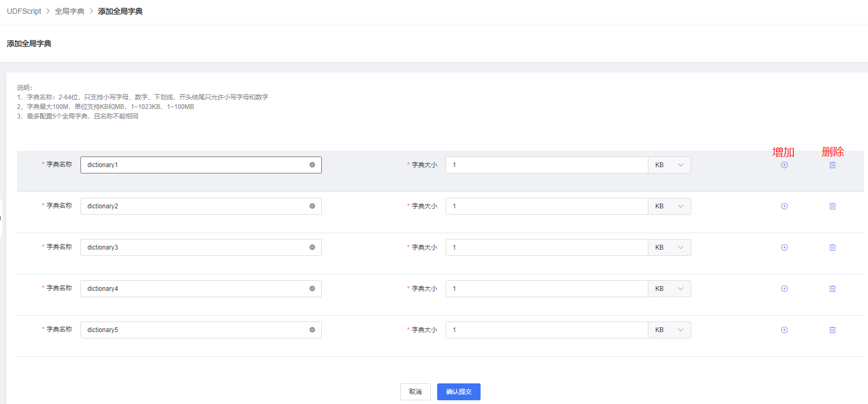Clear dictionary2 name with the clear icon
The image size is (868, 404).
pyautogui.click(x=312, y=206)
